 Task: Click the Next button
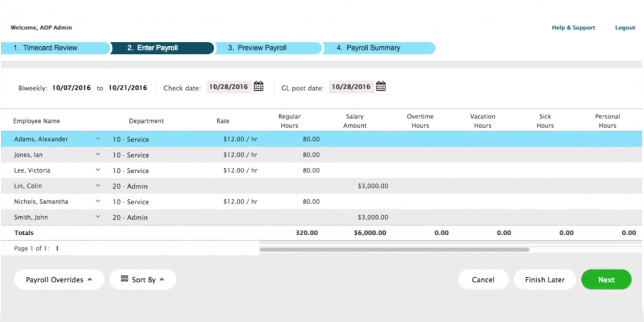coord(606,279)
